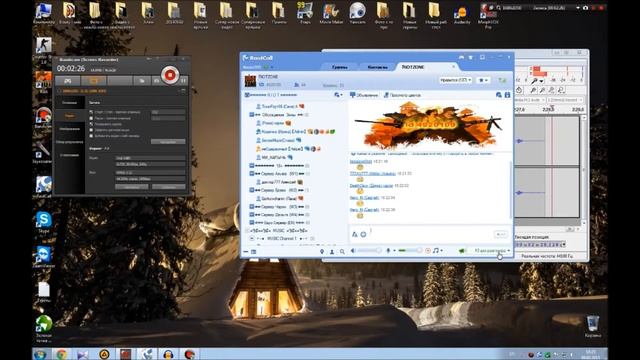This screenshot has width=640, height=360.
Task: Open the Объявление announcement panel in RaidCall
Action: 364,95
